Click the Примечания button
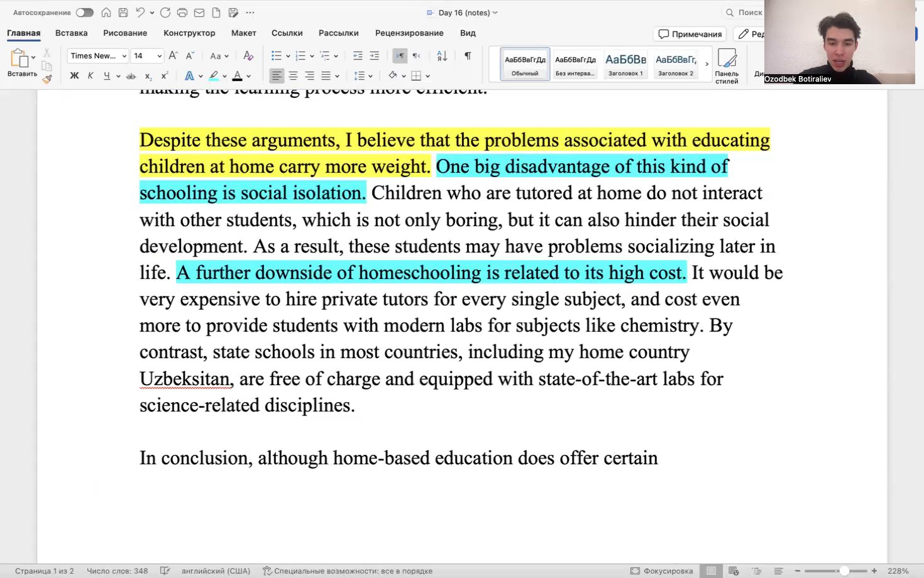 click(690, 33)
